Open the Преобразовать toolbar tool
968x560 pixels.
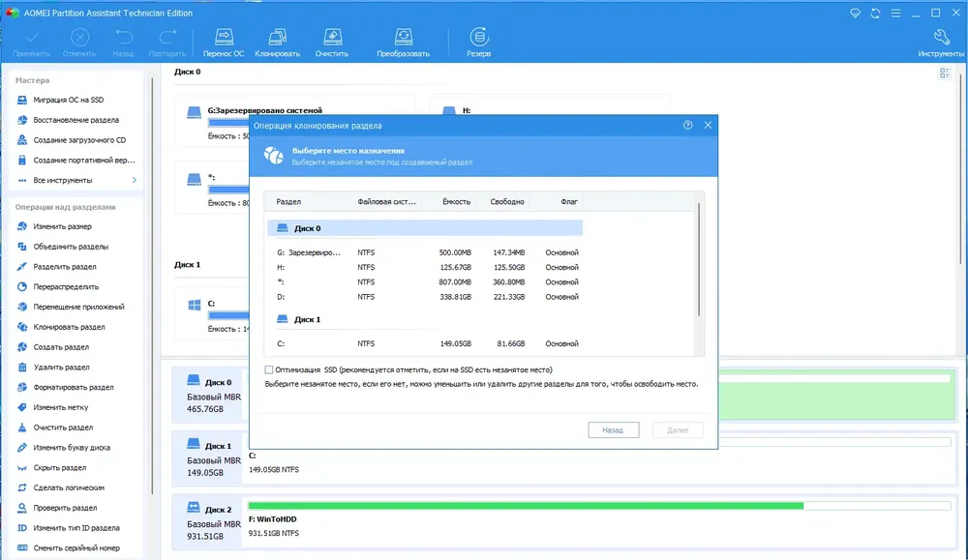(403, 43)
